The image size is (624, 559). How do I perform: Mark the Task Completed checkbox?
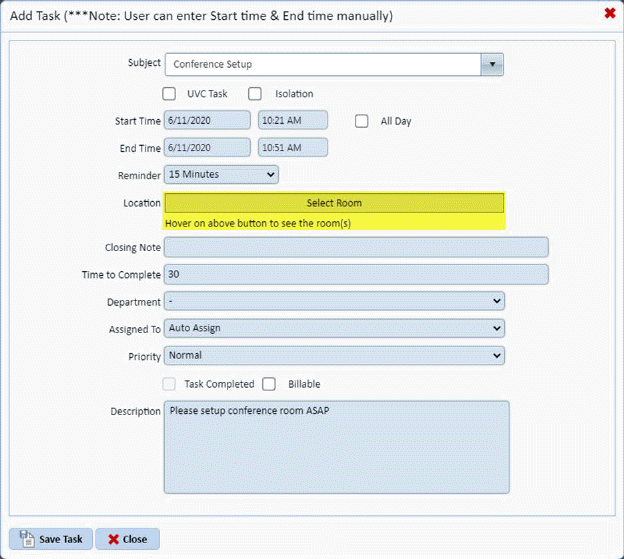(169, 384)
